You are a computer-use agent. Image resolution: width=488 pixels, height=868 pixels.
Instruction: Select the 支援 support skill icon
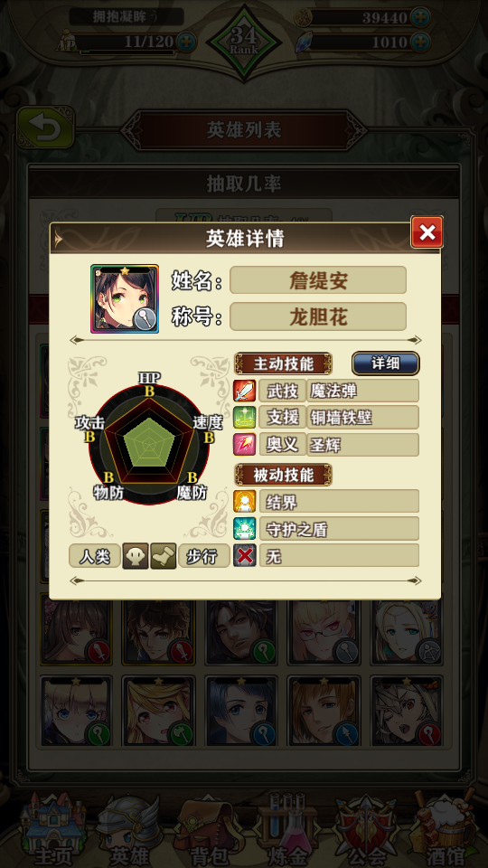pos(245,418)
